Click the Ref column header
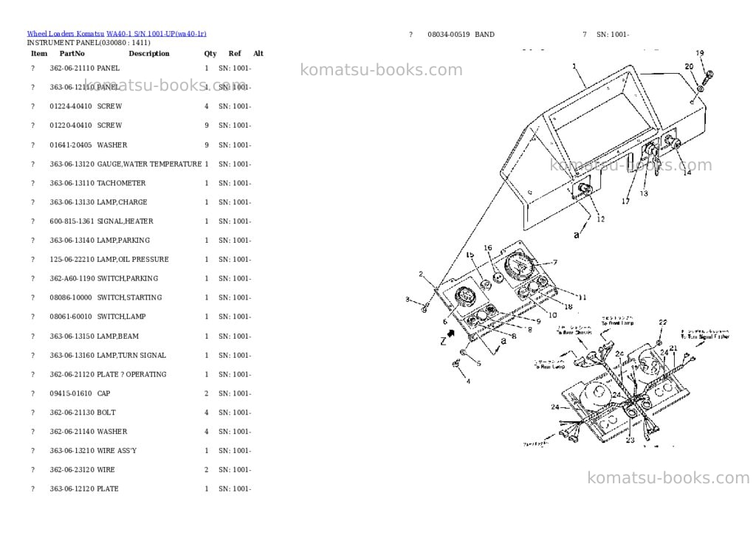756x535 pixels. [x=235, y=53]
